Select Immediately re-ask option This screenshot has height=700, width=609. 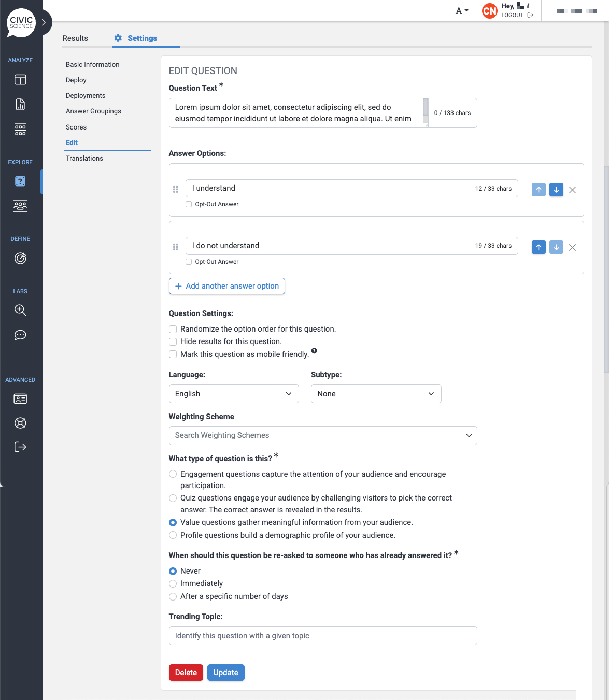(173, 584)
